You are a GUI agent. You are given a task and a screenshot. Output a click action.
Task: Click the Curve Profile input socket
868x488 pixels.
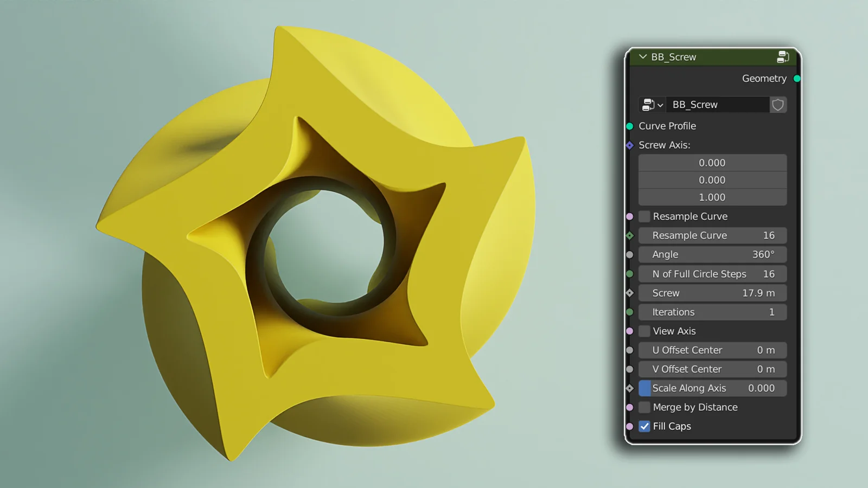click(x=630, y=126)
